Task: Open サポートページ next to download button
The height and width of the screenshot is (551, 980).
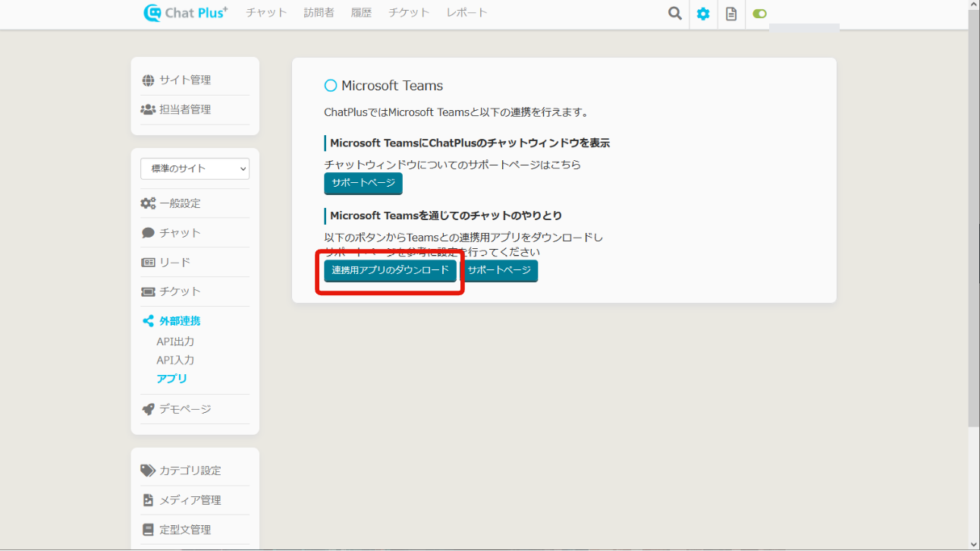Action: [x=499, y=271]
